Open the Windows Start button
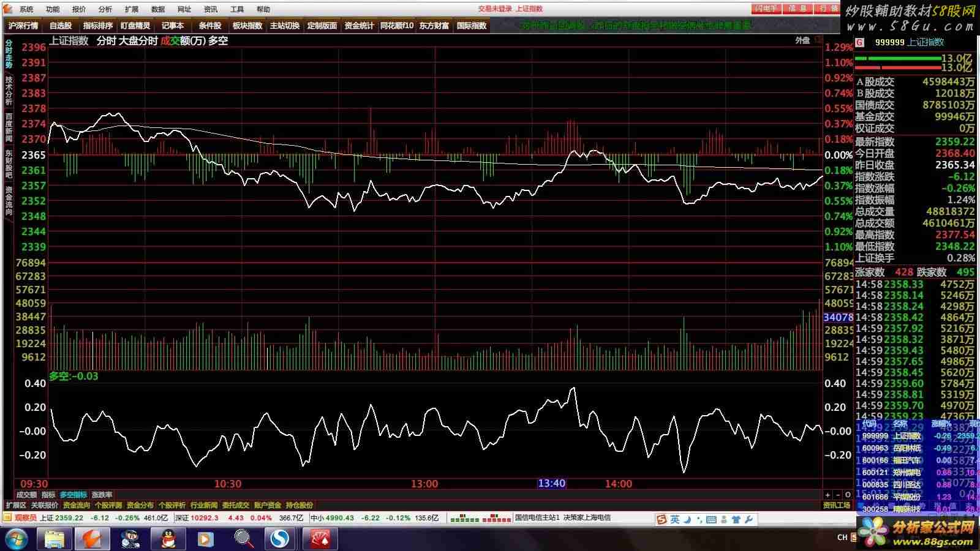Screen dimensions: 980x551 (x=17, y=539)
